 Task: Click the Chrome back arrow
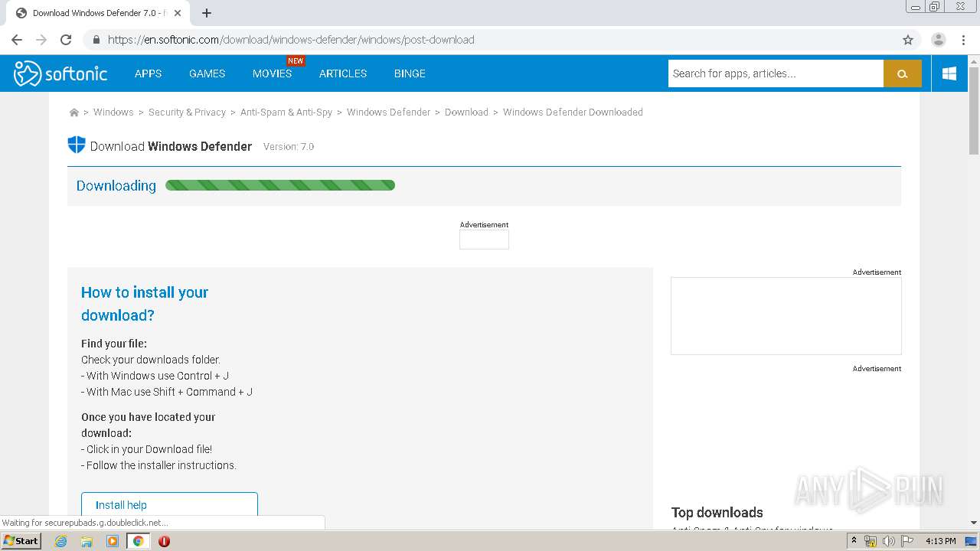[17, 40]
